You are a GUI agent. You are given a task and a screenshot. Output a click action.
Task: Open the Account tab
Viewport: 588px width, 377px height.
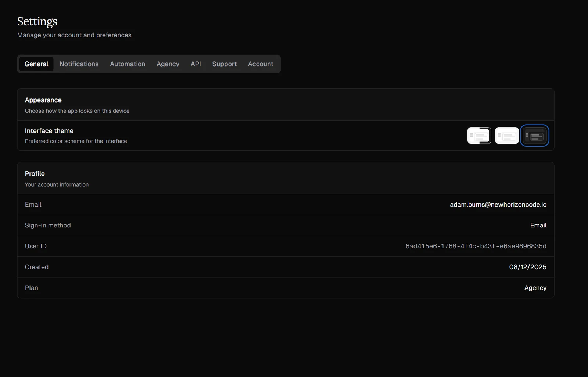pos(261,64)
